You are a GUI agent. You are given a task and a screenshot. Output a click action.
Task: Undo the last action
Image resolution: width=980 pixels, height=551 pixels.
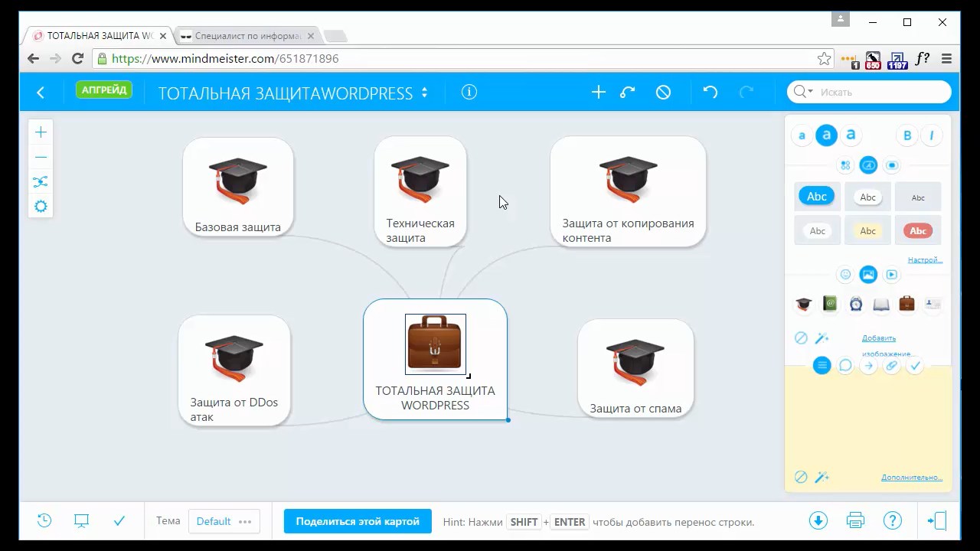click(710, 92)
